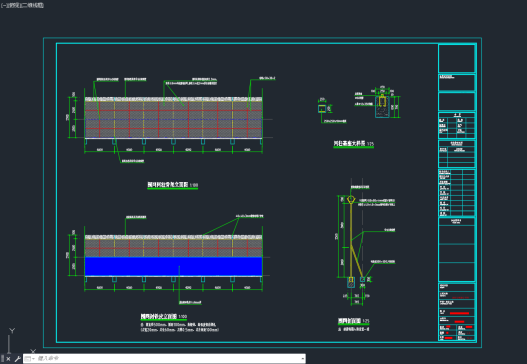Close the command line window
This screenshot has height=364, width=527.
point(8,359)
